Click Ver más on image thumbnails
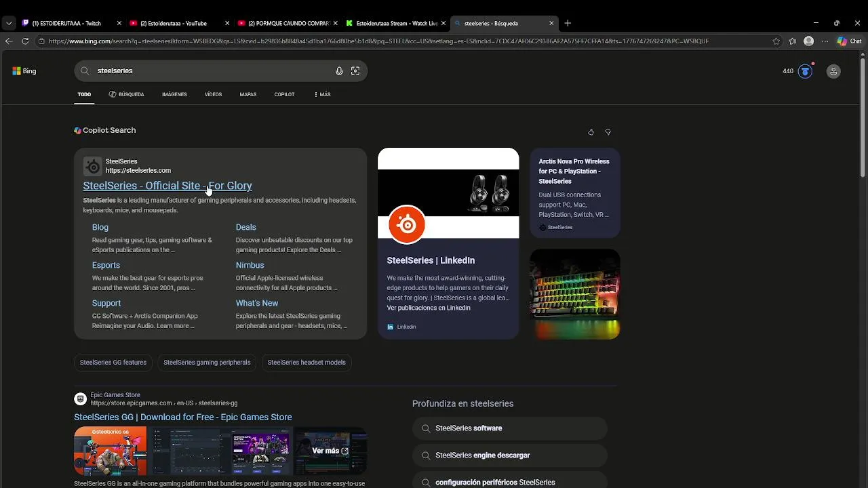868x488 pixels. [330, 451]
